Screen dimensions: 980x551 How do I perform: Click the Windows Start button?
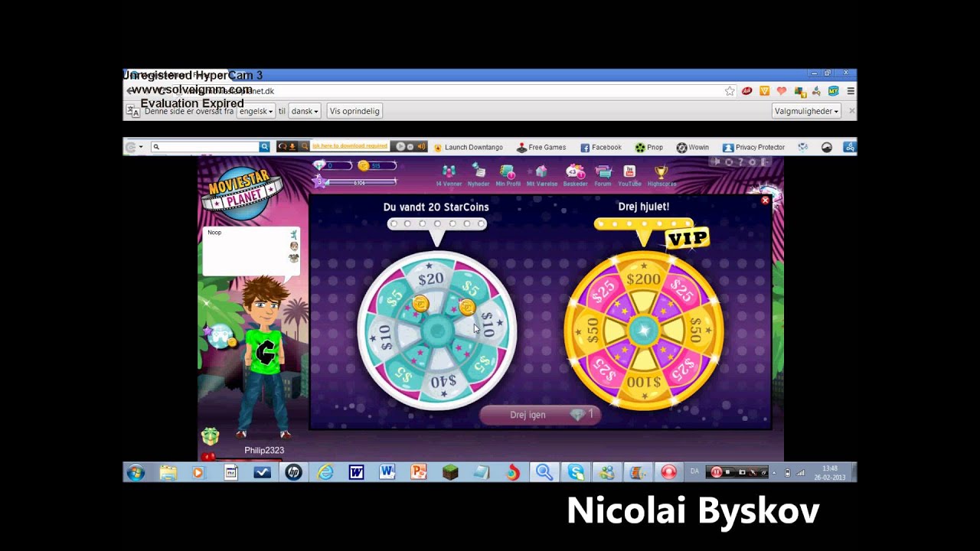[x=136, y=472]
